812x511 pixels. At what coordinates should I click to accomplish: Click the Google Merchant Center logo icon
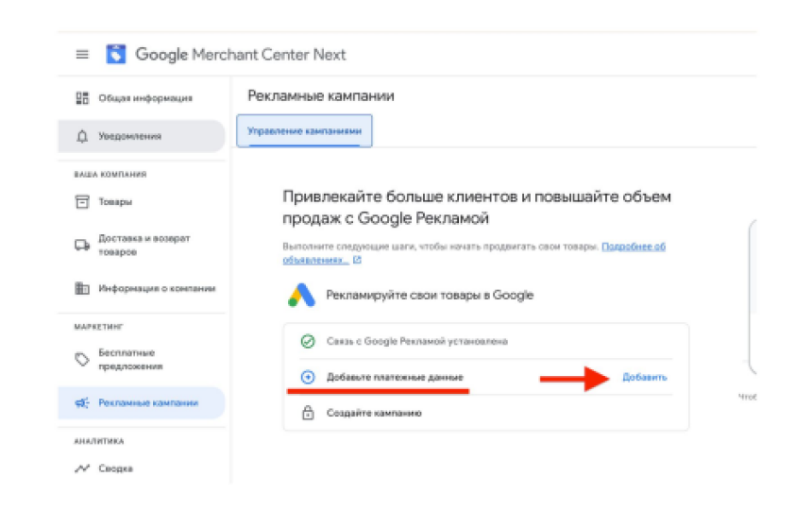pos(116,54)
